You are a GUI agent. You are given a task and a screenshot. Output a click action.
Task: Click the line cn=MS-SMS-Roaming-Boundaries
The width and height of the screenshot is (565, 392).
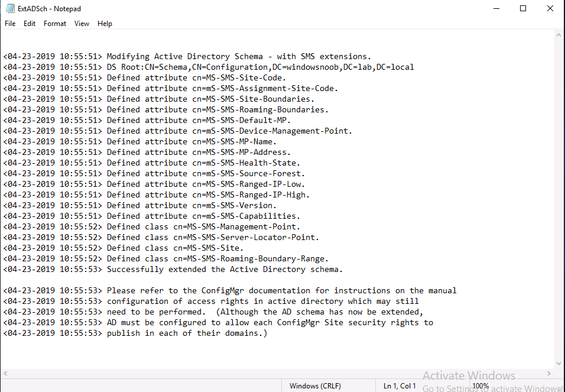(x=165, y=109)
